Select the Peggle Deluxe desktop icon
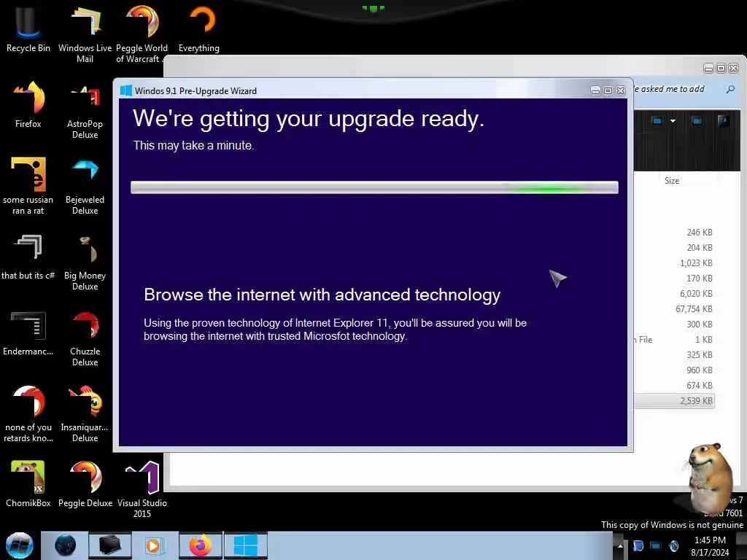The height and width of the screenshot is (560, 747). coord(85,483)
